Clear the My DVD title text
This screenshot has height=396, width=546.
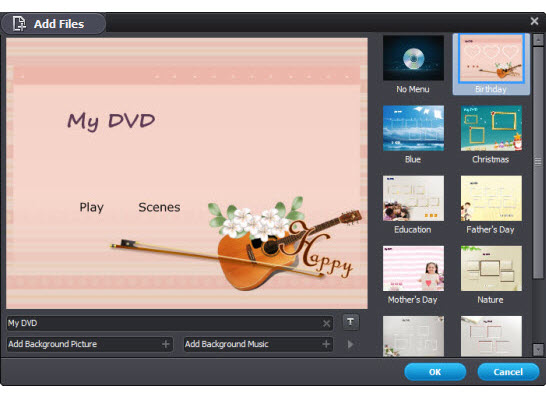click(x=326, y=324)
